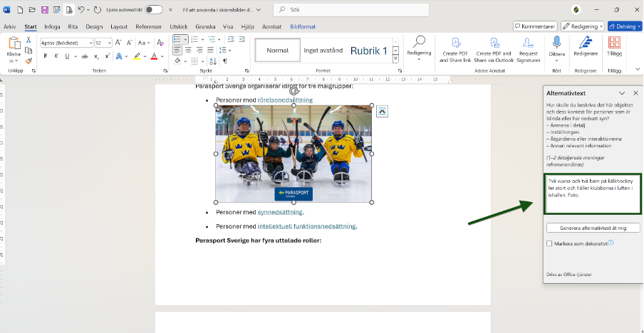The image size is (644, 333).
Task: Check Markera som dekorativt checkbox
Action: coord(549,243)
